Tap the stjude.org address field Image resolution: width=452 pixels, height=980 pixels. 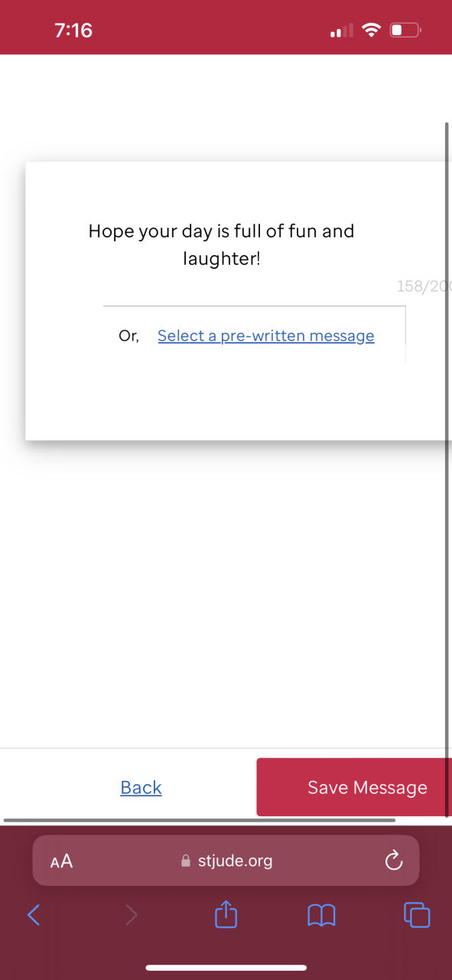tap(226, 861)
